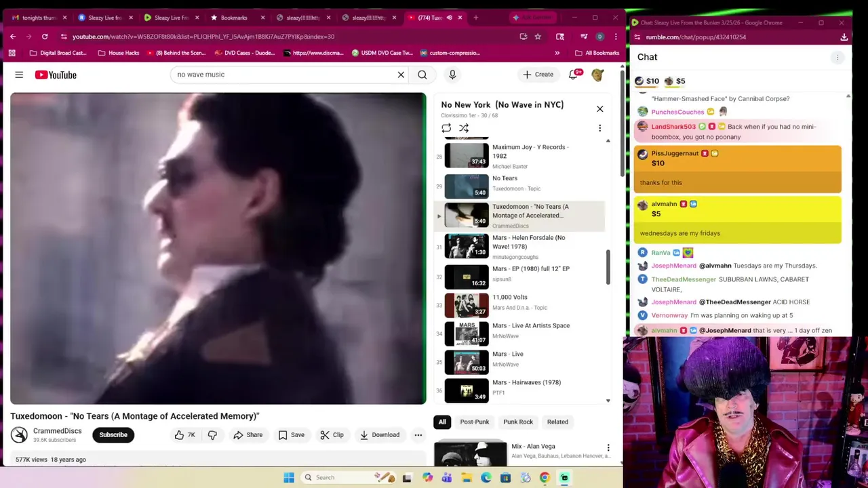
Task: Play Maximum Joy - Y Records 1982 video
Action: (x=519, y=156)
